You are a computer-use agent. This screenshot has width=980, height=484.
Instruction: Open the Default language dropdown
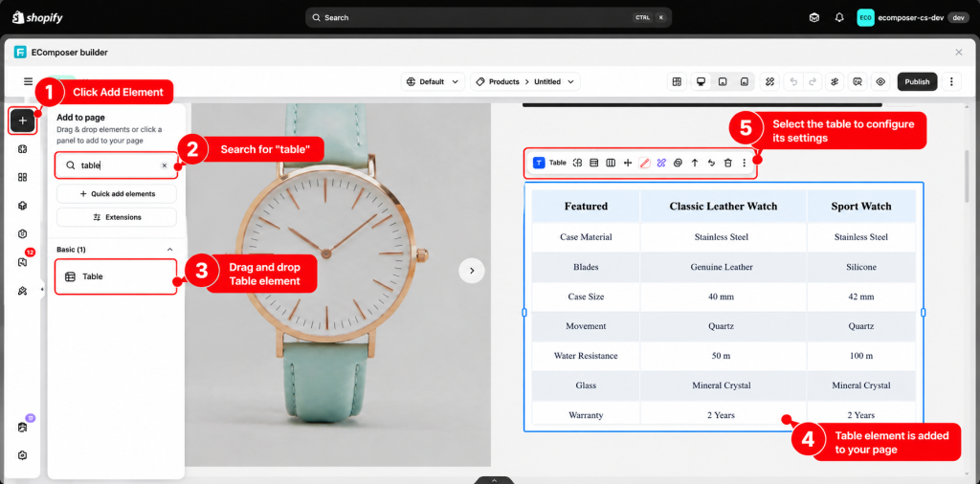[x=433, y=82]
